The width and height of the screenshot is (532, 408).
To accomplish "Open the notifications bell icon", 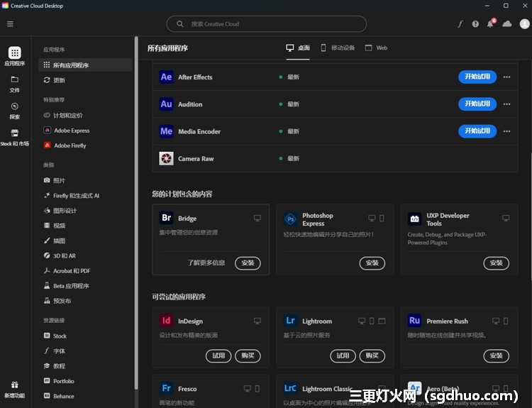I will click(x=490, y=23).
